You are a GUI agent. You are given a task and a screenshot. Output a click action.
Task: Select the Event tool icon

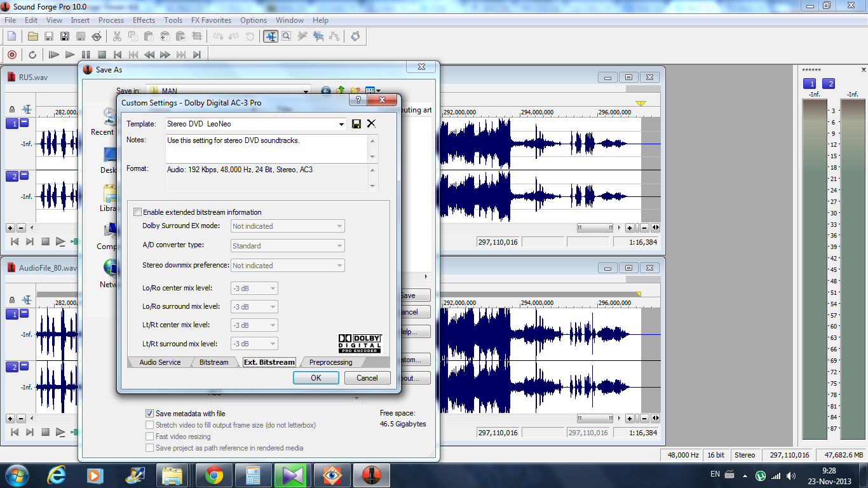coord(318,36)
